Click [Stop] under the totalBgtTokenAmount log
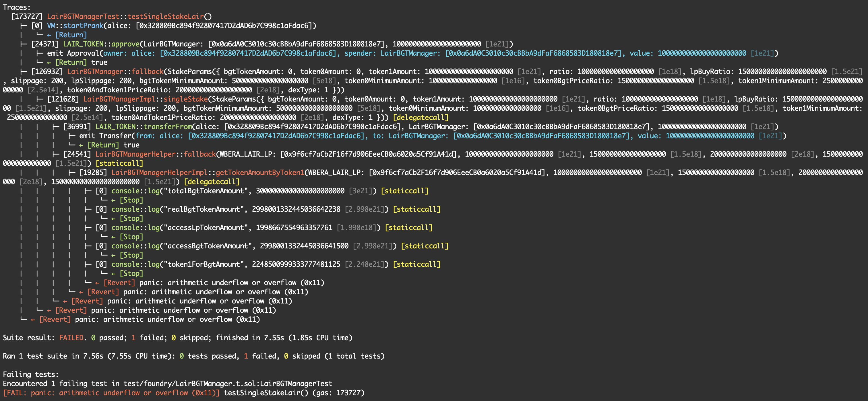The image size is (868, 401). coord(131,200)
